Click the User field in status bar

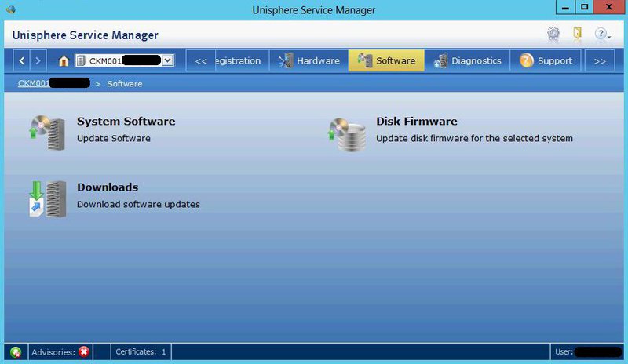(588, 352)
